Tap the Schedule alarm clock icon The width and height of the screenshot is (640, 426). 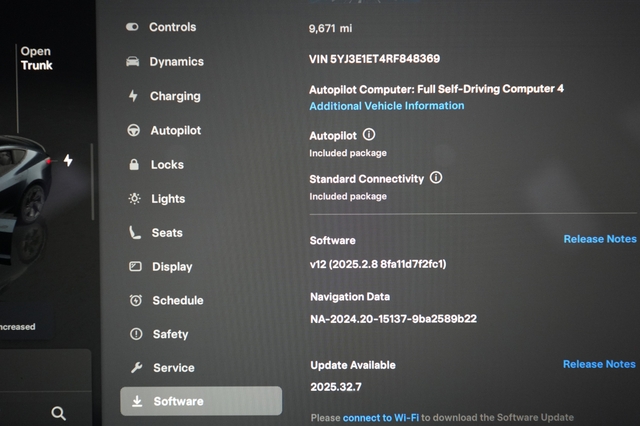click(x=136, y=300)
